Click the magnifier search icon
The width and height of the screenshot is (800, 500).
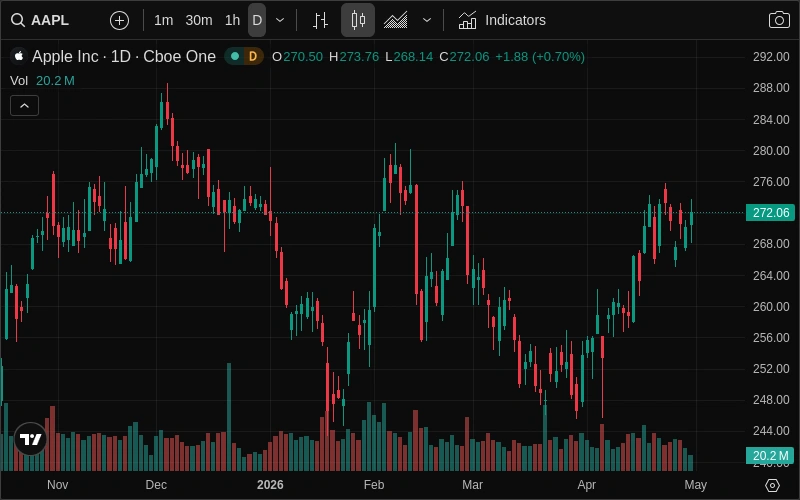coord(18,20)
